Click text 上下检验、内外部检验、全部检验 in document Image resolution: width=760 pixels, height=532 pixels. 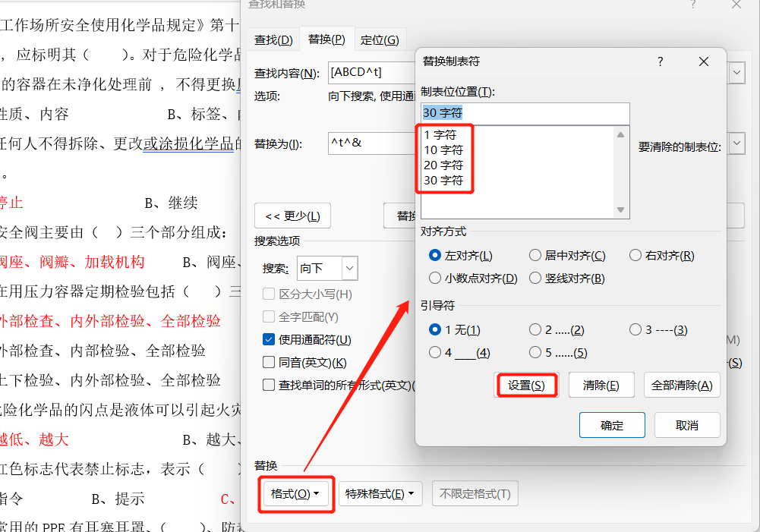(x=110, y=380)
